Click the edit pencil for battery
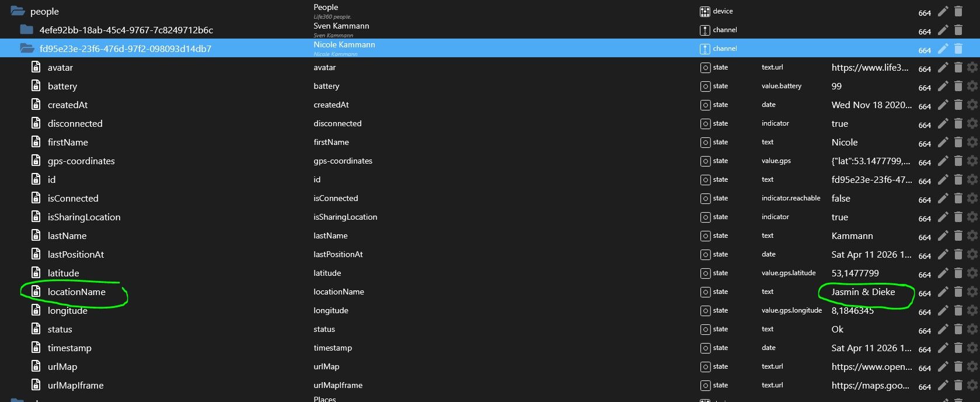 tap(943, 86)
